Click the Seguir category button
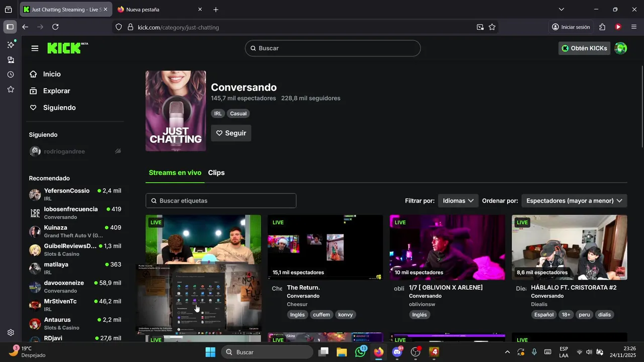The width and height of the screenshot is (644, 362). (231, 133)
